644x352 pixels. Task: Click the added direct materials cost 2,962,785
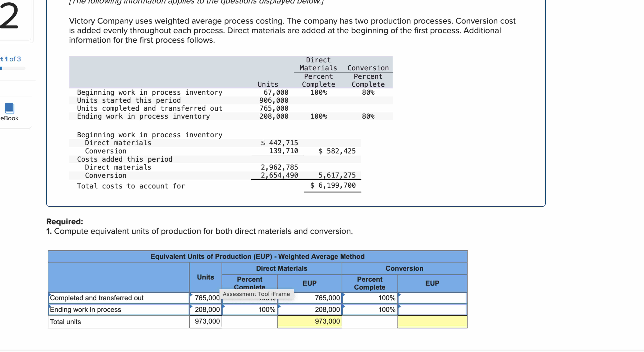[279, 167]
